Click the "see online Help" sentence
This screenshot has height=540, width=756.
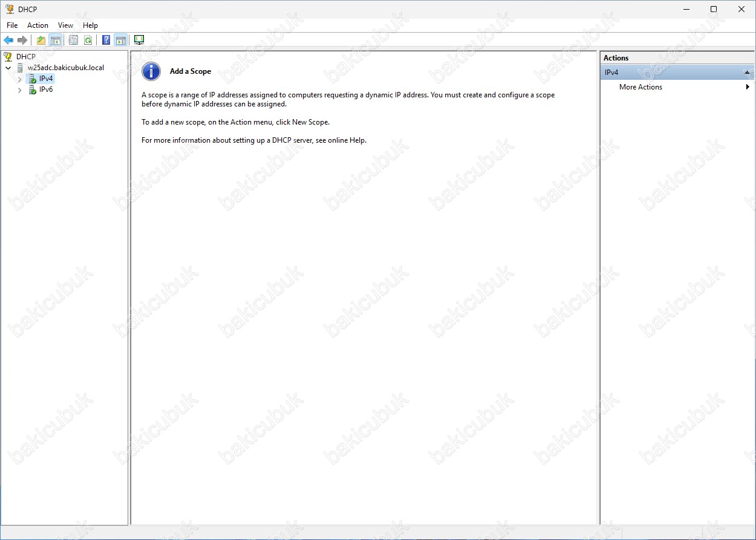254,140
